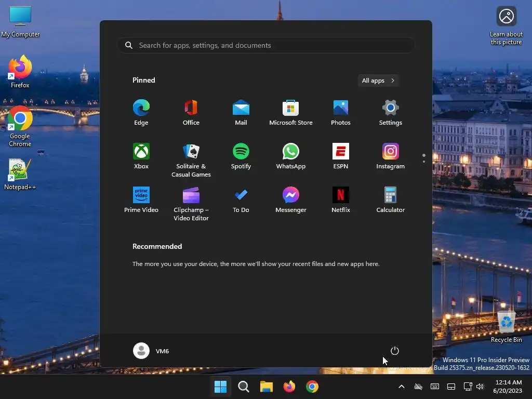Launch the Photos app
Screen dimensions: 532x399
341,113
